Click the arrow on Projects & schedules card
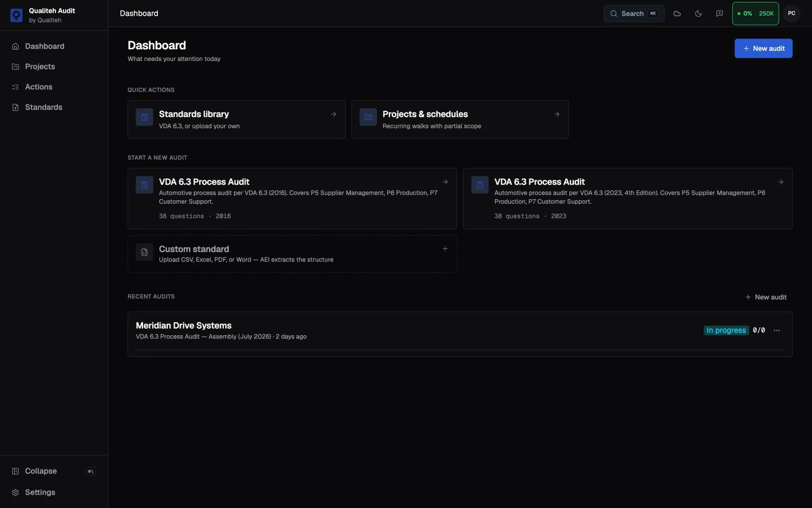 [x=557, y=114]
